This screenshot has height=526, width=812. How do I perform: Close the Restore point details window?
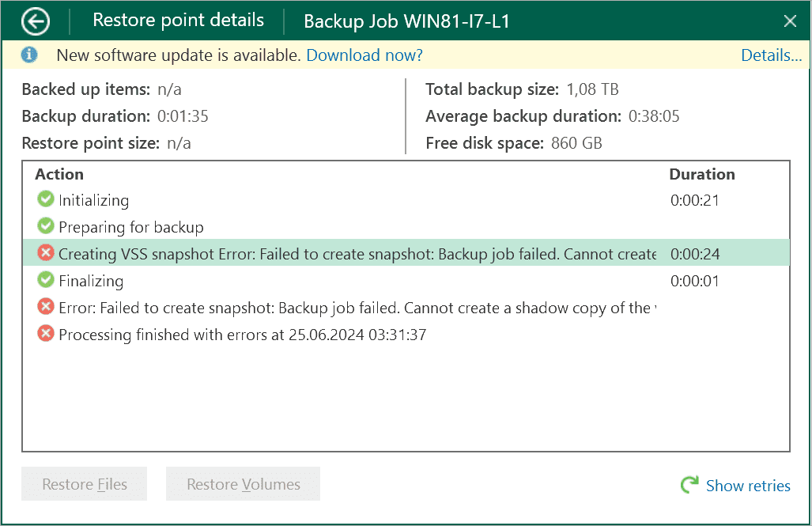790,21
